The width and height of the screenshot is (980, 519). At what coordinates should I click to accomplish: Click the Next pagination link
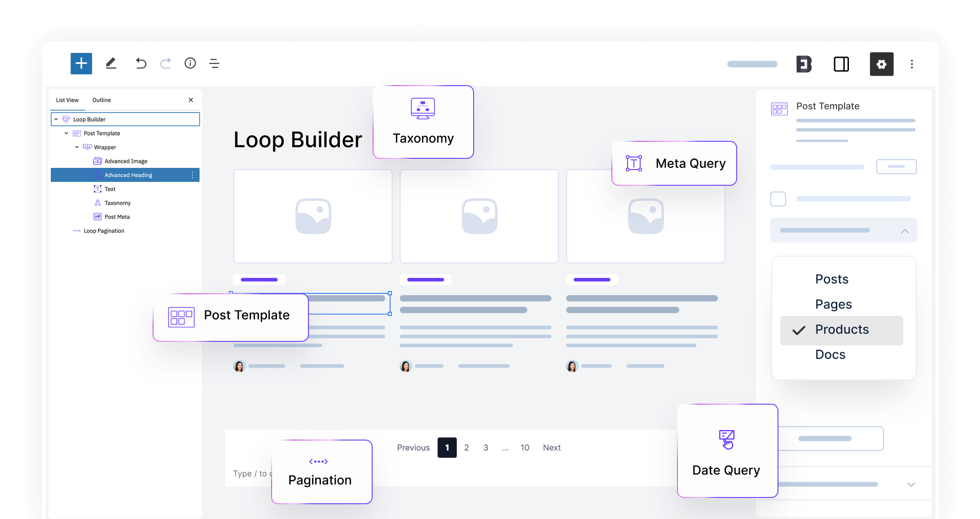[552, 448]
